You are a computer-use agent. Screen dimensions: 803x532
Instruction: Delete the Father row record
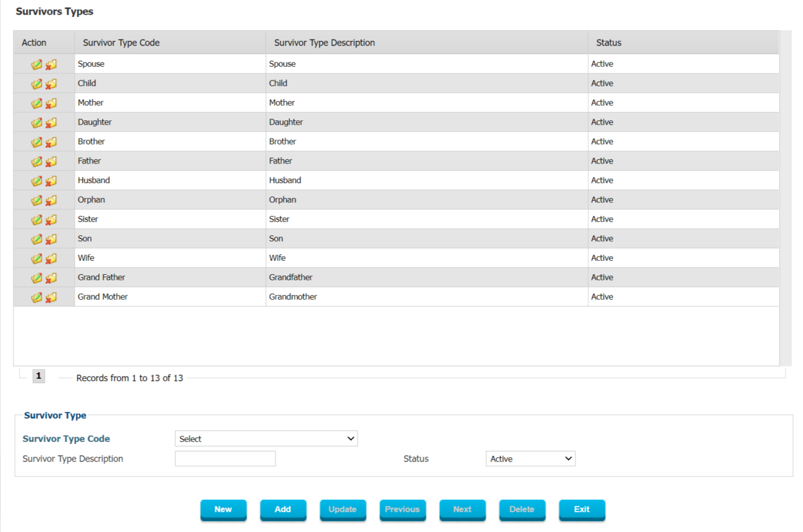click(x=51, y=162)
